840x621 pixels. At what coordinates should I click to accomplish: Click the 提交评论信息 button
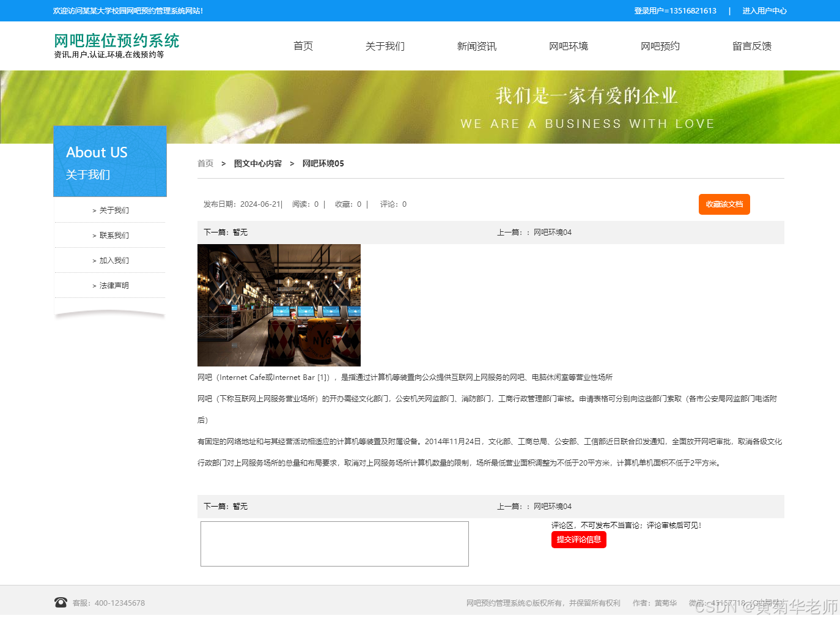(578, 540)
